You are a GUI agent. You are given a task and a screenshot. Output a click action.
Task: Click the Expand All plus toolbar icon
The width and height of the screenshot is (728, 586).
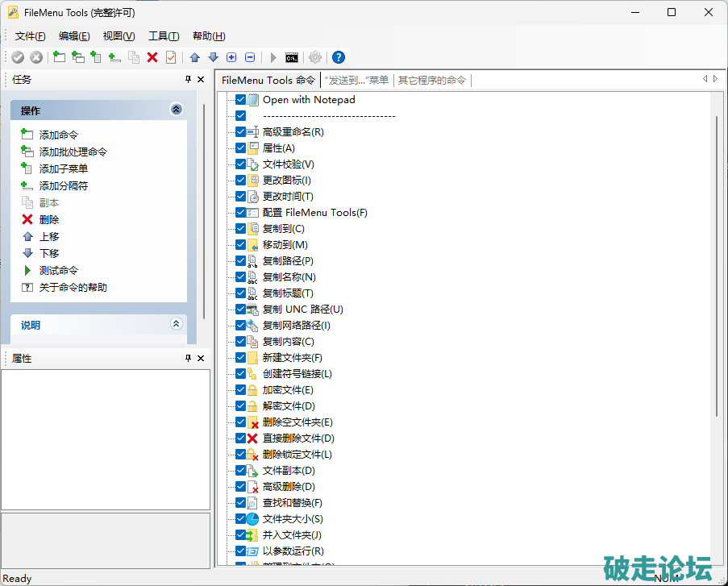tap(231, 57)
